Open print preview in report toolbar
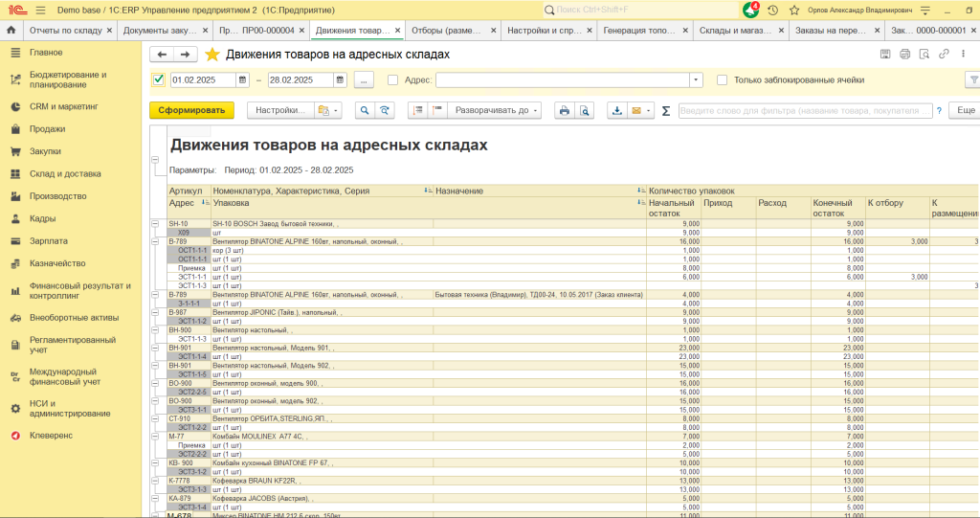This screenshot has width=980, height=518. pos(585,110)
